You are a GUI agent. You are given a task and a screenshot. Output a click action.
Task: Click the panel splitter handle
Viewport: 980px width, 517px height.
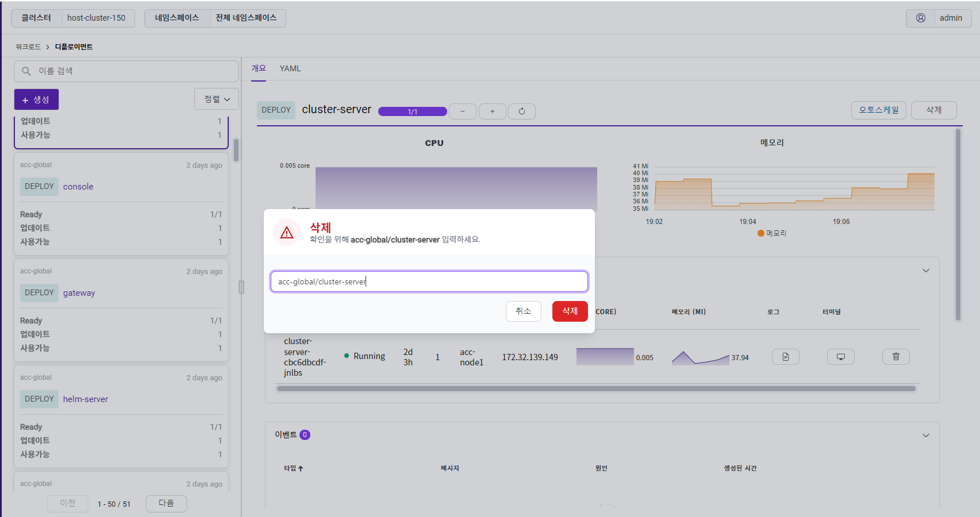coord(241,287)
